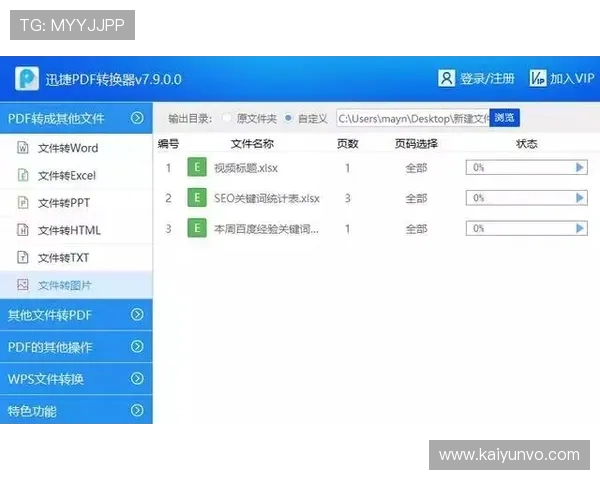The width and height of the screenshot is (600, 480).
Task: Click the 页码选择 column header
Action: (416, 144)
